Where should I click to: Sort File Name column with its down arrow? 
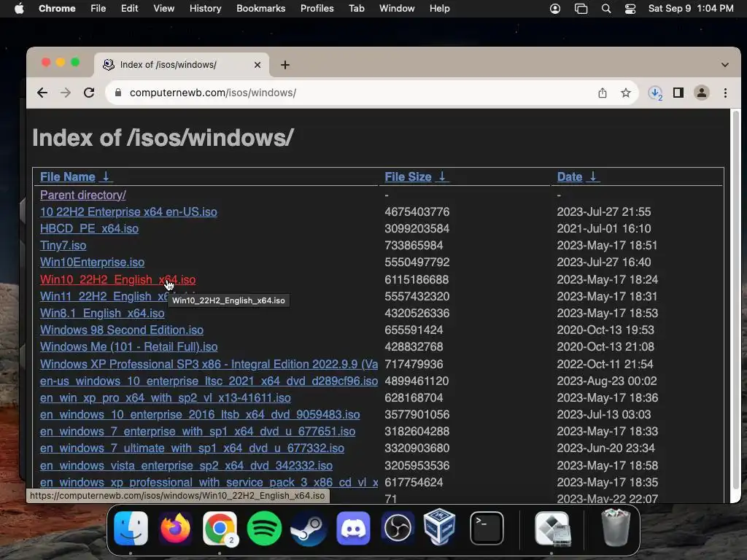point(106,176)
